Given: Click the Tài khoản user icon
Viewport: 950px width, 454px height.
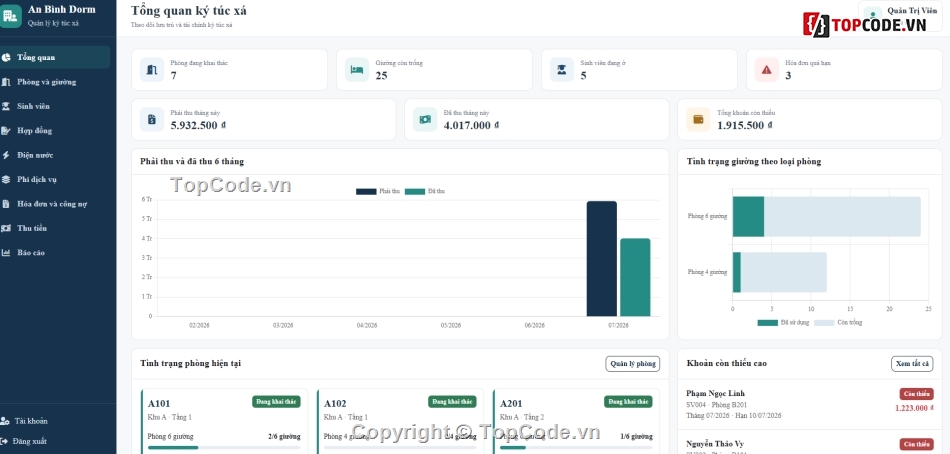Looking at the screenshot, I should click(x=5, y=421).
